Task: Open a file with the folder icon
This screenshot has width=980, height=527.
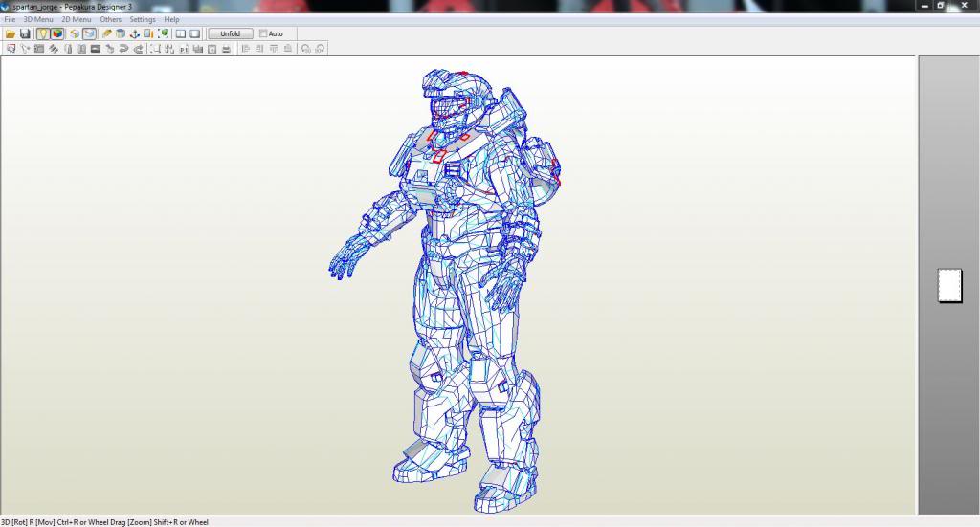Action: point(10,33)
